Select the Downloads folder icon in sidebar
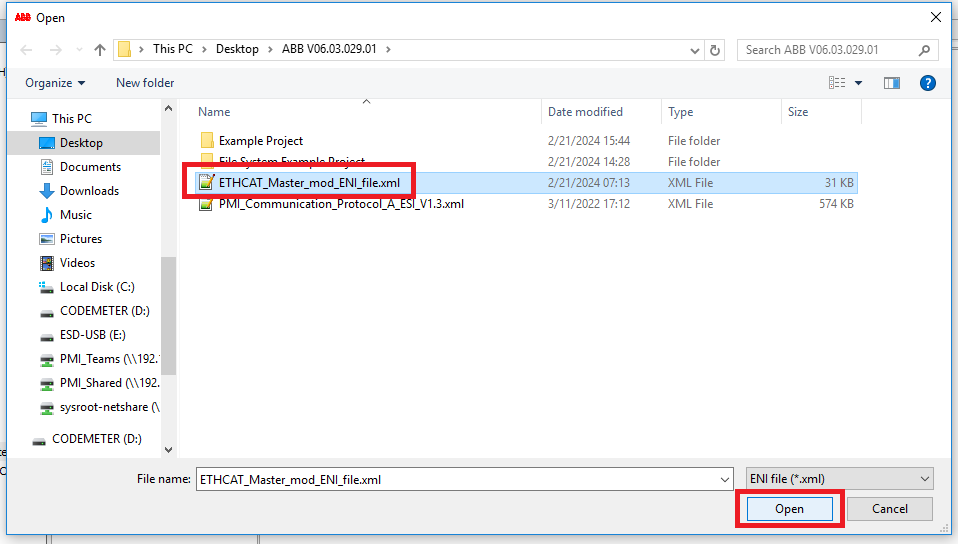The height and width of the screenshot is (544, 958). coord(46,191)
